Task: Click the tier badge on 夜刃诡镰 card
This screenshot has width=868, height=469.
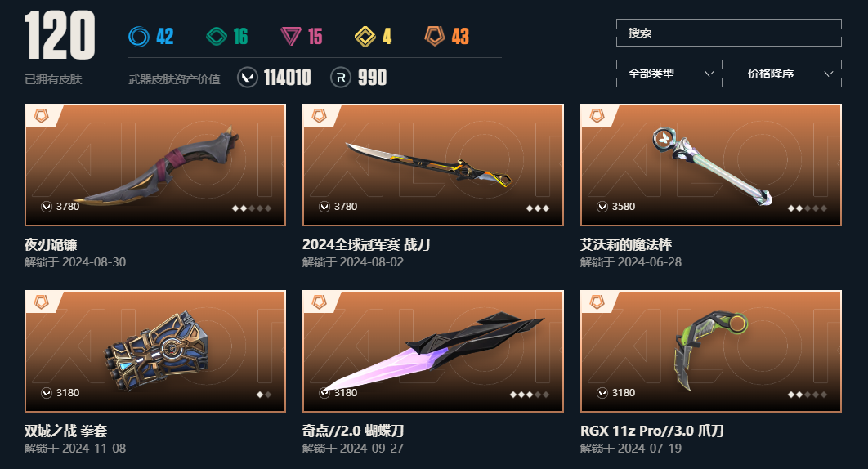Action: click(x=42, y=115)
